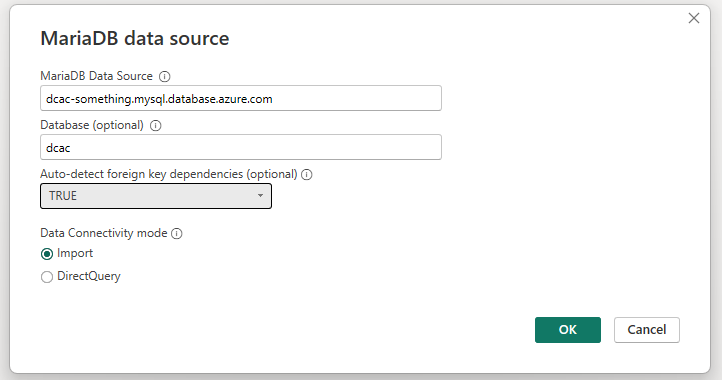Click the dropdown arrow in TRUE combo box

click(260, 196)
